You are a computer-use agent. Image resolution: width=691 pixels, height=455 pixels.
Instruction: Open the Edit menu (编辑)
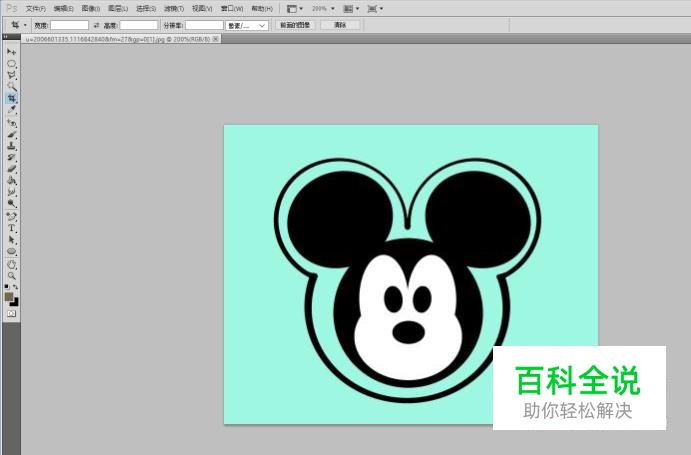coord(63,8)
